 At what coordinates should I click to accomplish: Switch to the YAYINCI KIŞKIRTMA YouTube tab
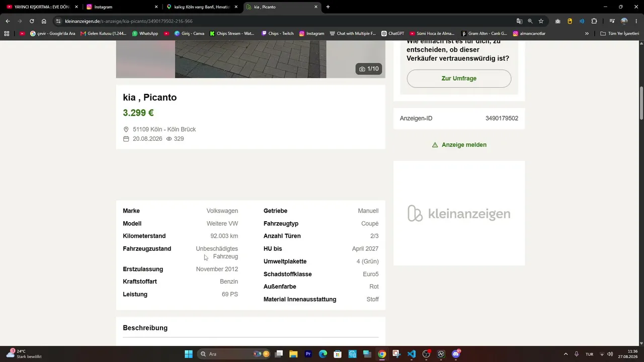click(x=41, y=7)
